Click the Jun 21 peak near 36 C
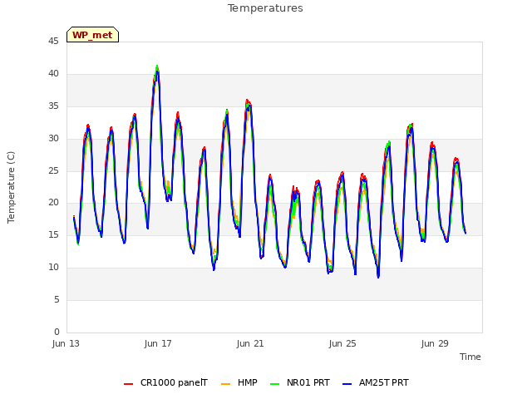Viewport: 532px width, 399px height. (x=248, y=101)
